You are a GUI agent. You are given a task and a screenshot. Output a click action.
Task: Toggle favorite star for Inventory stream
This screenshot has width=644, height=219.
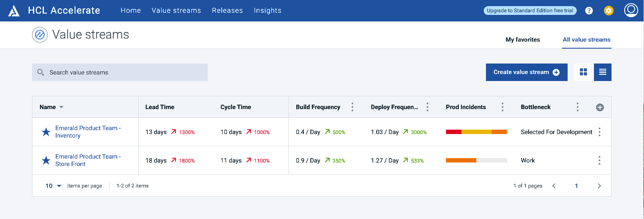pos(46,132)
